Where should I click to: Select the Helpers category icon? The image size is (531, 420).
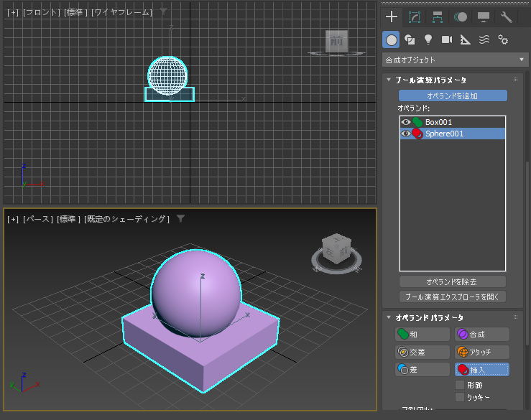pyautogui.click(x=466, y=40)
